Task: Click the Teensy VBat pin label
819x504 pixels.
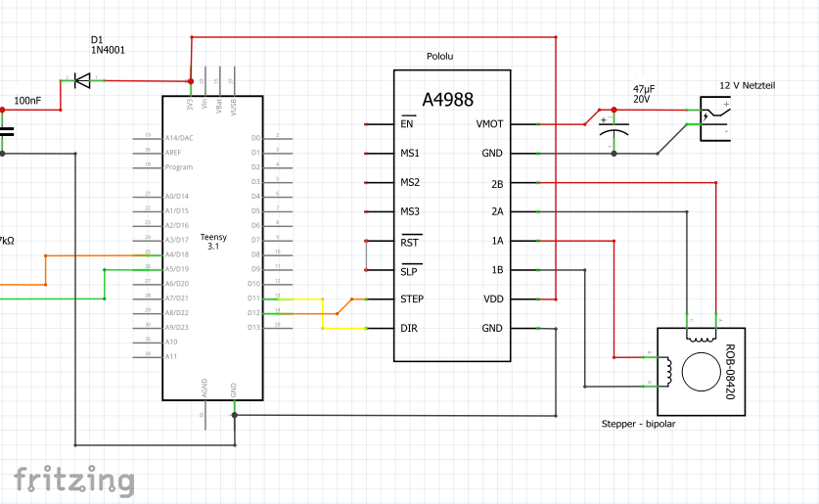Action: coord(219,106)
